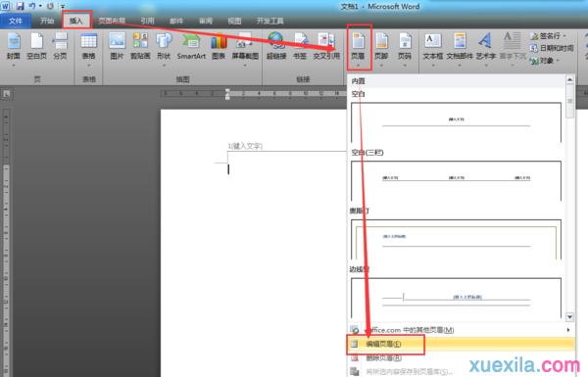Screen dimensions: 588x377
Task: Open the View (视图) tab
Action: tap(234, 21)
